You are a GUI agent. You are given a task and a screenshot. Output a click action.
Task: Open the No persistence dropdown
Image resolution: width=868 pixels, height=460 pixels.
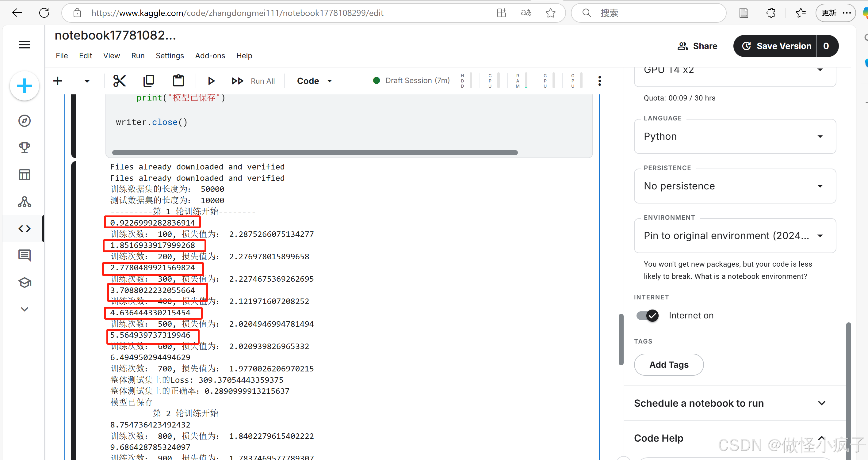(x=735, y=186)
